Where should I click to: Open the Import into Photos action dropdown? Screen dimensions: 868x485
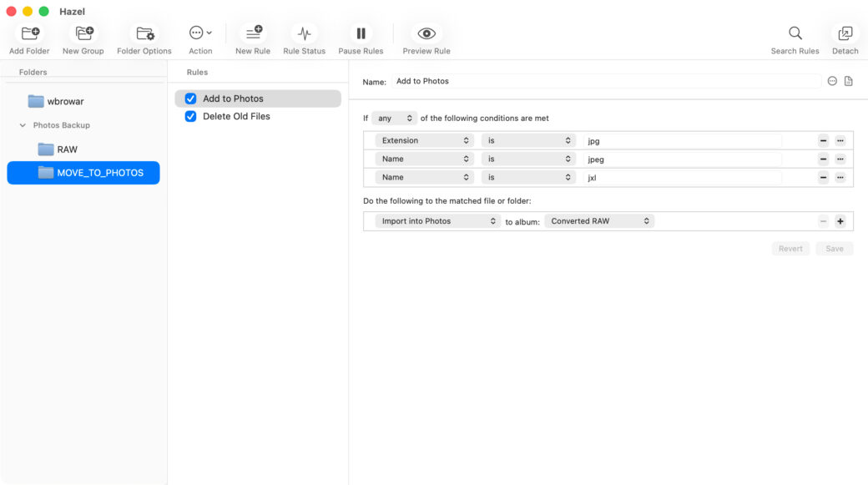pos(437,221)
